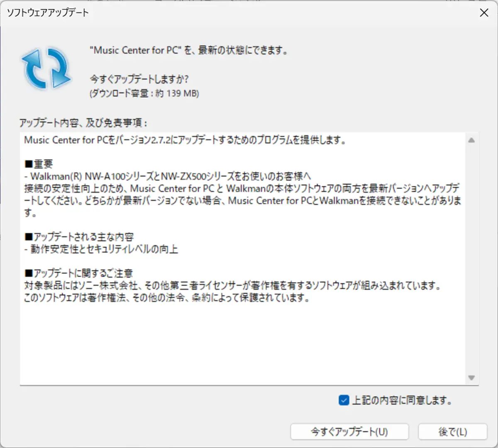Click the line starting 接続の安定性向上のため
Screen dimensions: 498x448
tap(243, 188)
